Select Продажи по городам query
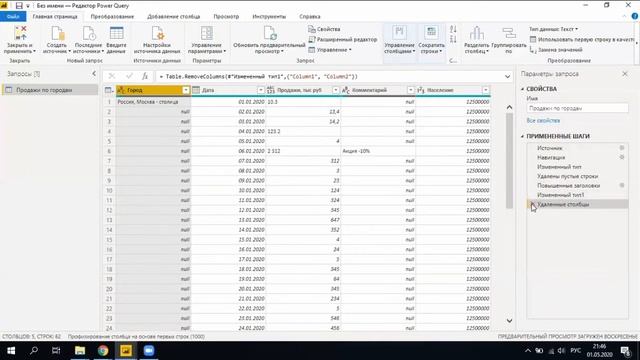Viewport: 640px width, 360px height. coord(50,90)
